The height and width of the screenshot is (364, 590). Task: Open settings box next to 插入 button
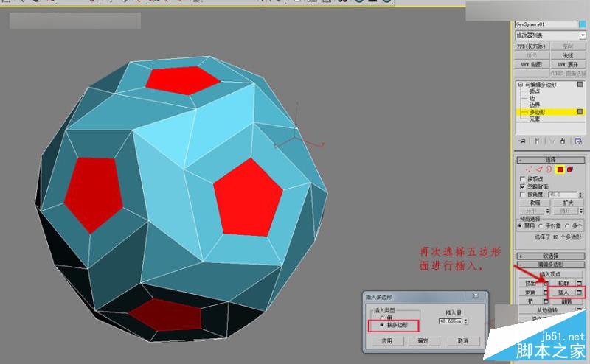click(579, 293)
